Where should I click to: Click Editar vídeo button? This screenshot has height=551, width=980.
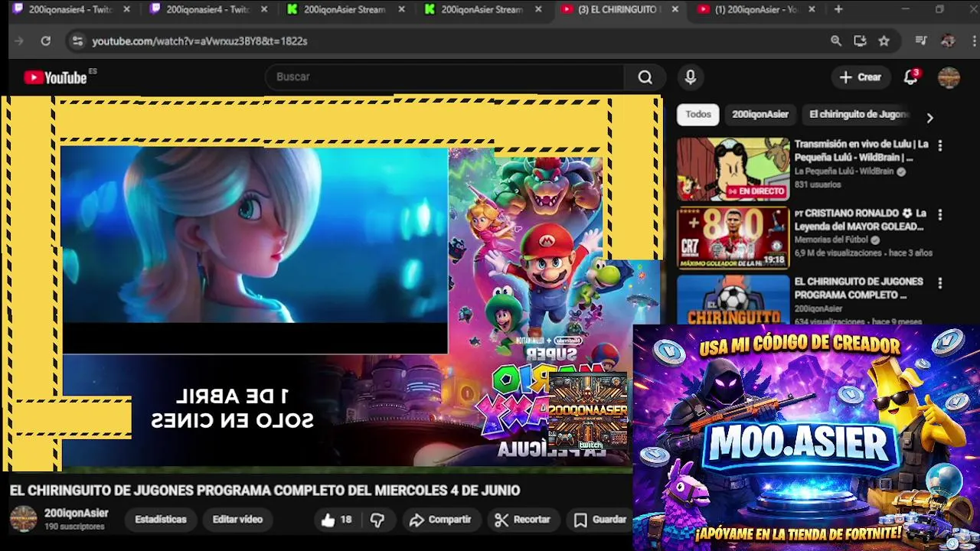[237, 520]
